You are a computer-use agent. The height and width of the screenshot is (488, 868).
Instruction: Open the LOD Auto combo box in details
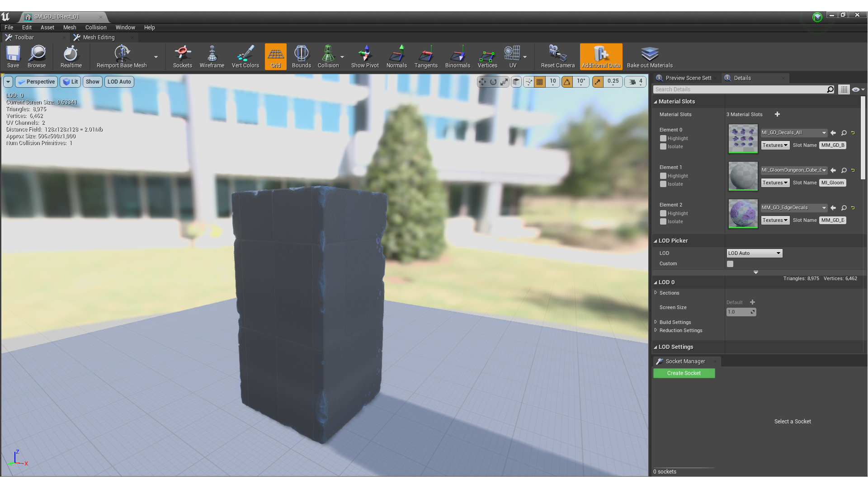point(754,253)
